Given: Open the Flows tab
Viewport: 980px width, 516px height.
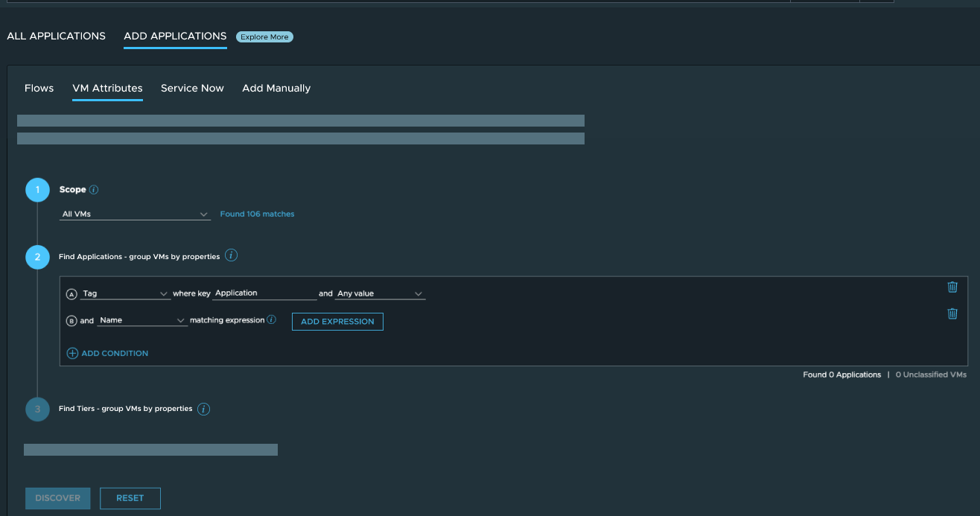Looking at the screenshot, I should [x=39, y=88].
